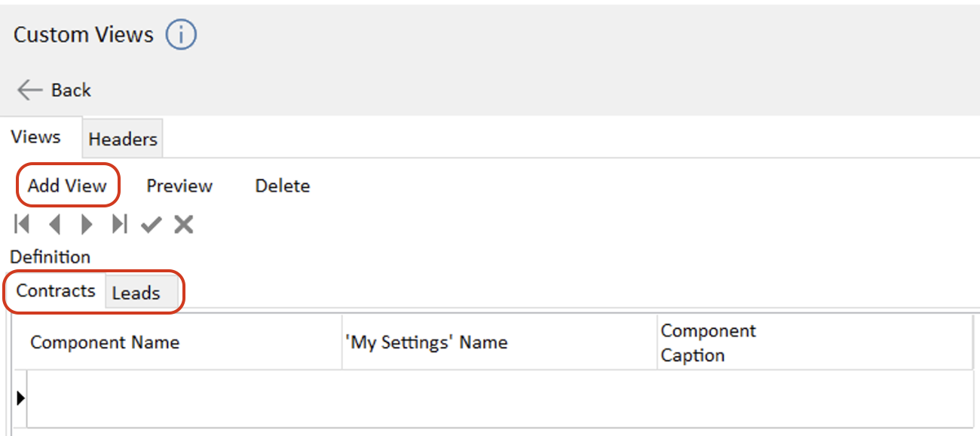Screen dimensions: 980x436
Task: Cancel edits with the X icon
Action: [184, 224]
